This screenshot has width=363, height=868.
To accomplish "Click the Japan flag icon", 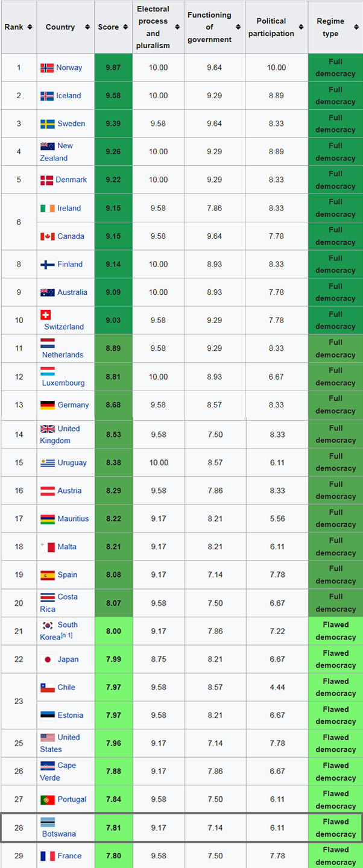I will [48, 659].
